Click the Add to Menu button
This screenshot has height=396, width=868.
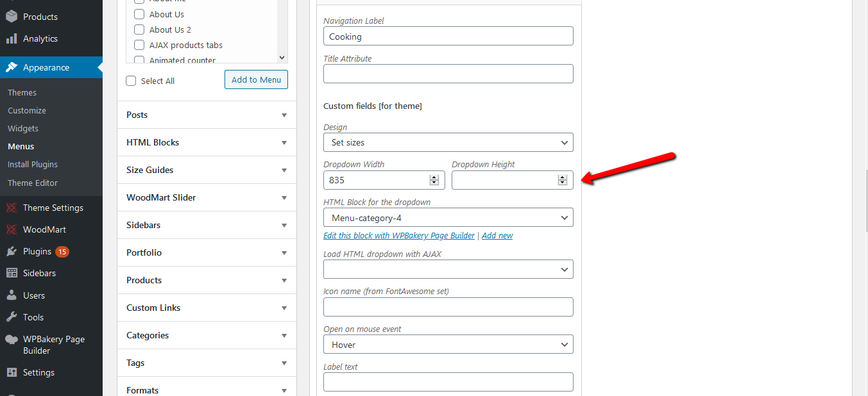point(256,79)
